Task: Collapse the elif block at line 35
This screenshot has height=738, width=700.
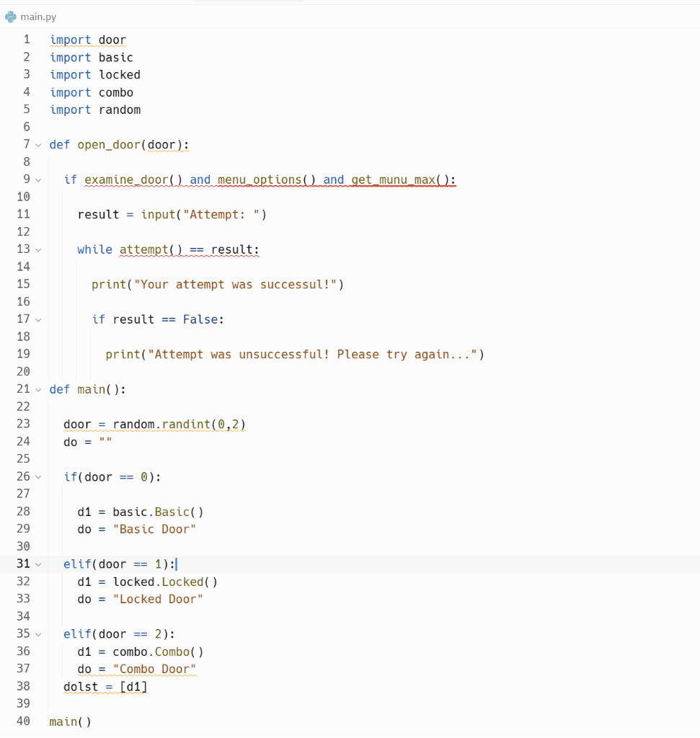Action: (38, 633)
